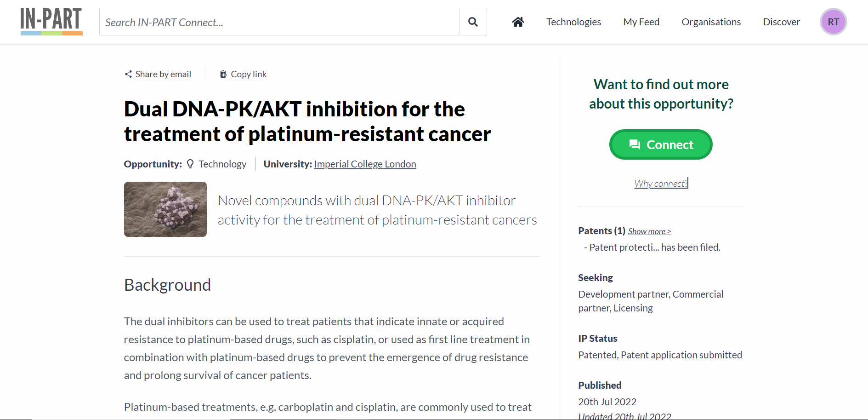Viewport: 868px width, 420px height.
Task: Open the RT user avatar menu
Action: pyautogui.click(x=833, y=22)
